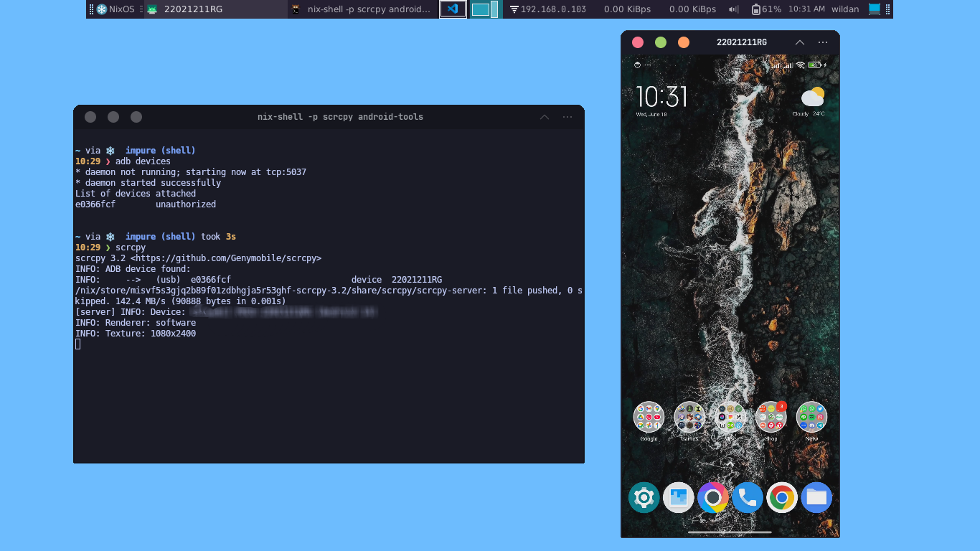The width and height of the screenshot is (980, 551).
Task: Click 'unauthorized' text in terminal
Action: tap(186, 204)
